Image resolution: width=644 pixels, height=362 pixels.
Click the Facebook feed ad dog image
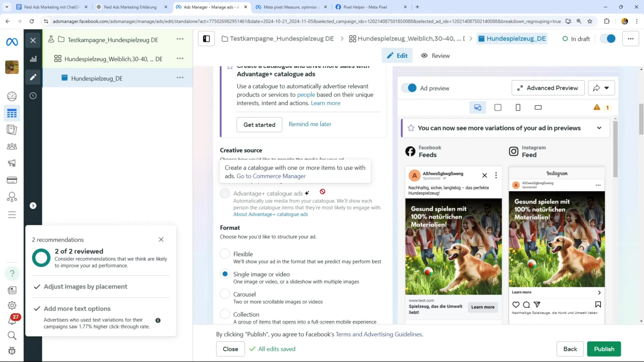click(x=453, y=247)
